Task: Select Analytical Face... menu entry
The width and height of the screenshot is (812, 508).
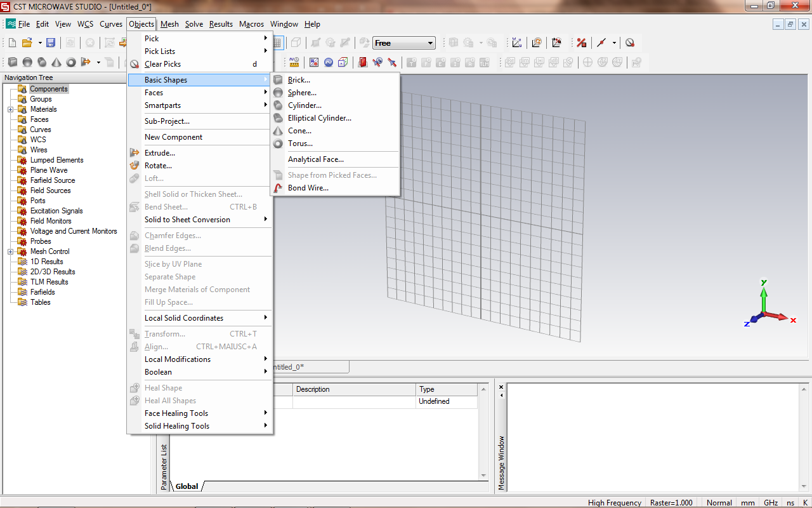Action: (335, 159)
